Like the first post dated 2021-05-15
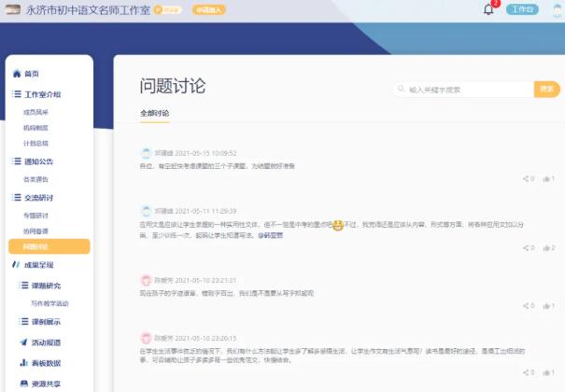Screen dimensions: 565x392 click(546, 178)
